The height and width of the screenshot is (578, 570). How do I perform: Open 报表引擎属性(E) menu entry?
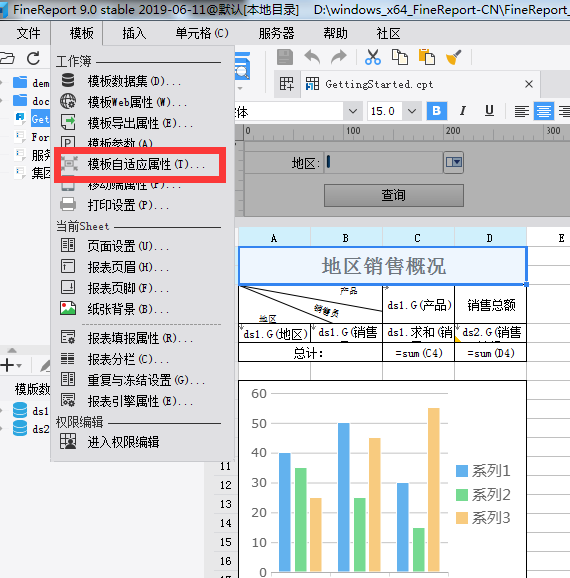[142, 401]
